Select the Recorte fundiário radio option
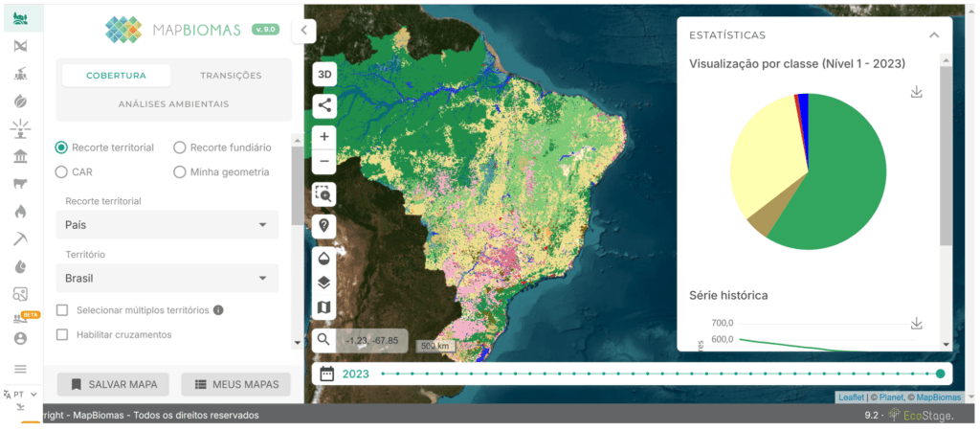This screenshot has height=431, width=980. [x=179, y=147]
